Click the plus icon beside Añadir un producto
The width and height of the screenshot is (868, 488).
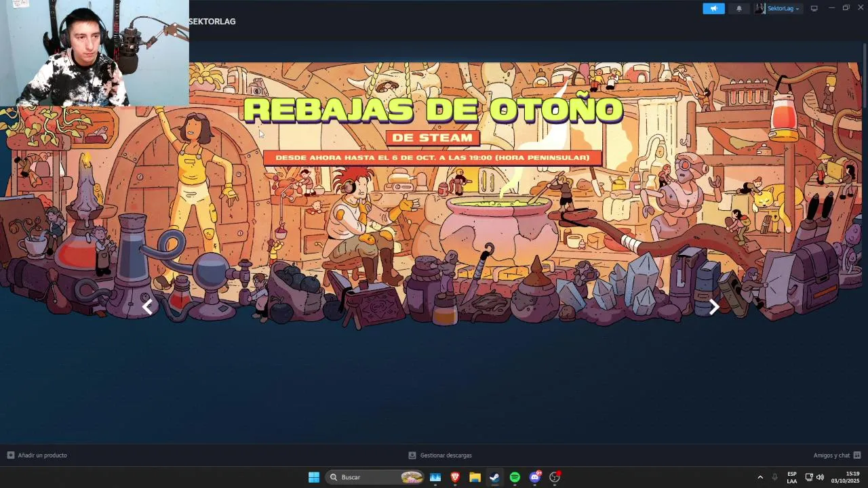pos(10,455)
